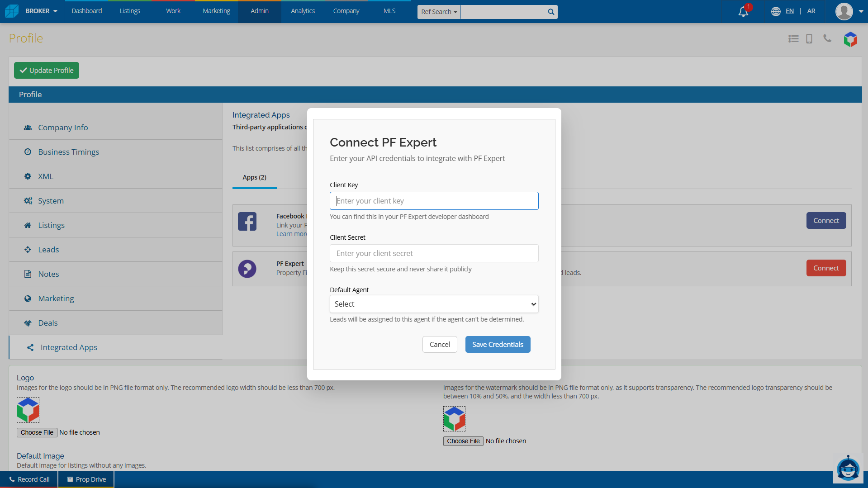Click the PF Expert purple logo icon
The height and width of the screenshot is (488, 868).
tap(247, 269)
